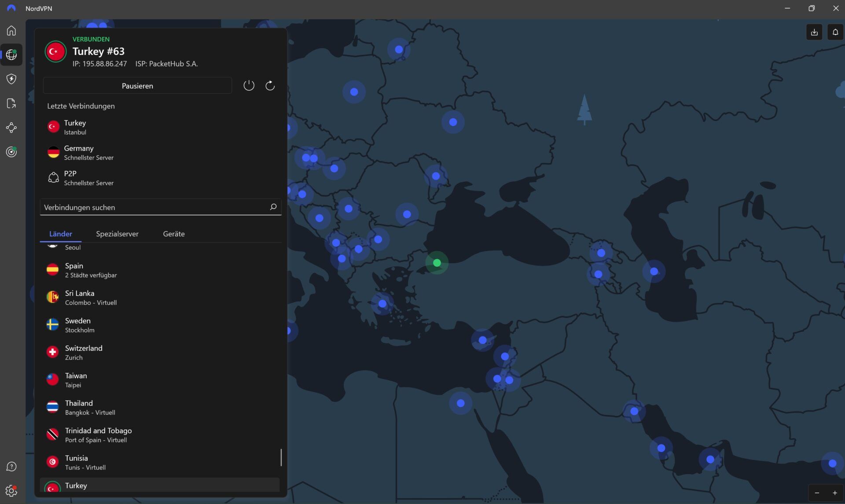The height and width of the screenshot is (504, 845).
Task: Select Spain in country list
Action: pos(160,270)
